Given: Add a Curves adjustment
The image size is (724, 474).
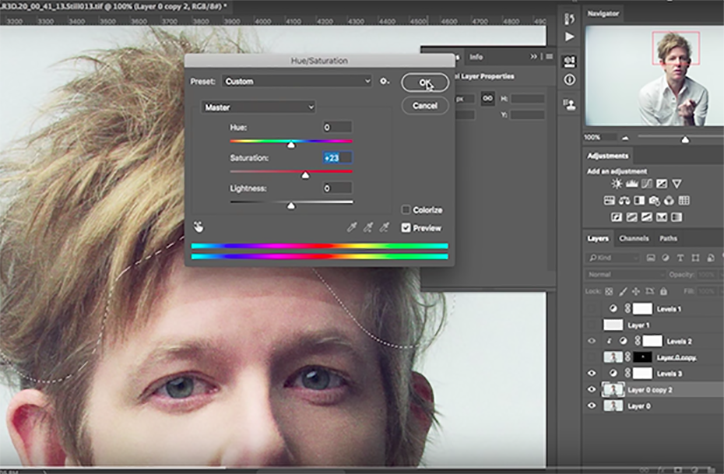Looking at the screenshot, I should click(647, 184).
